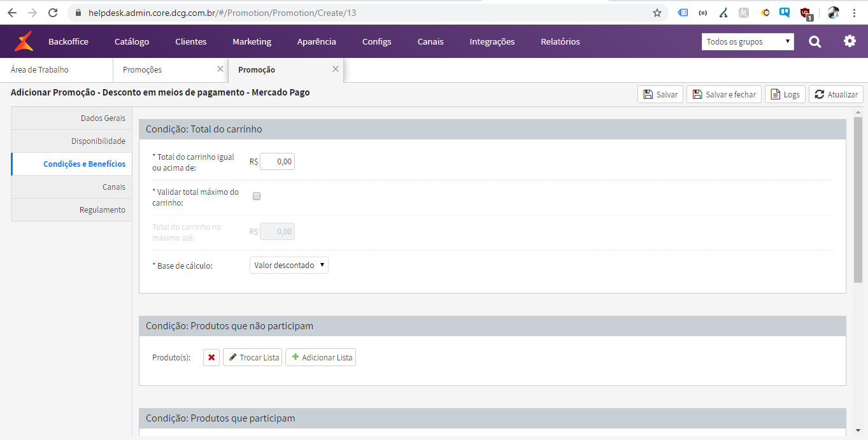Image resolution: width=868 pixels, height=440 pixels.
Task: Reload the page with browser refresh icon
Action: 53,13
